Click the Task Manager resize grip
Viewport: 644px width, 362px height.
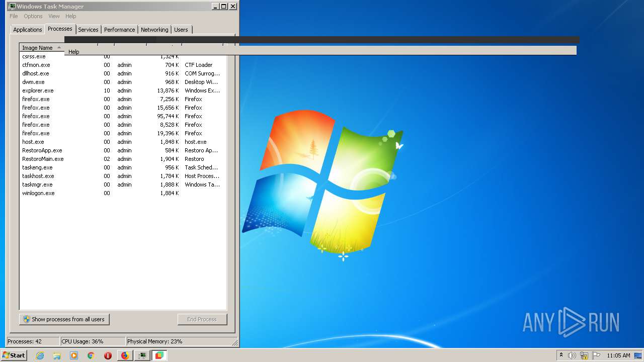234,342
